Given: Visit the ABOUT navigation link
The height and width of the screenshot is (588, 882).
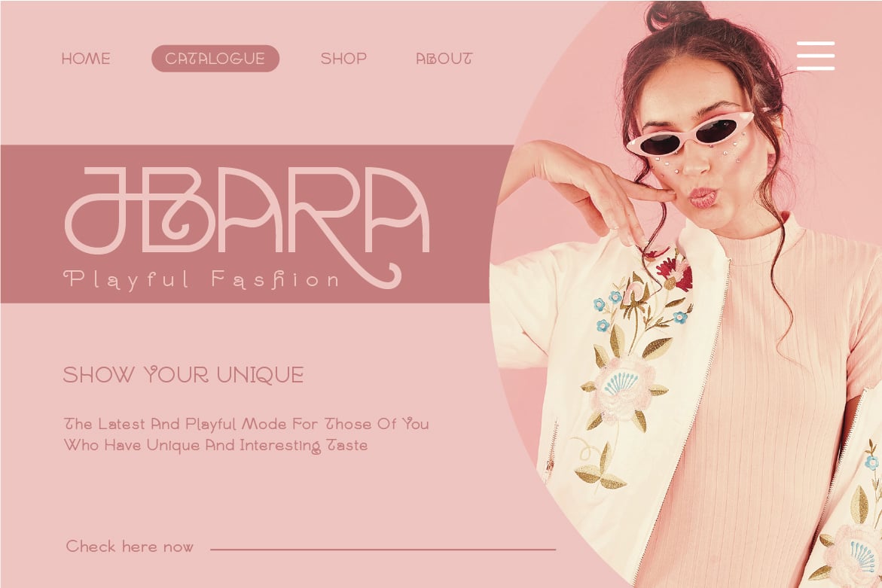Looking at the screenshot, I should pyautogui.click(x=444, y=59).
